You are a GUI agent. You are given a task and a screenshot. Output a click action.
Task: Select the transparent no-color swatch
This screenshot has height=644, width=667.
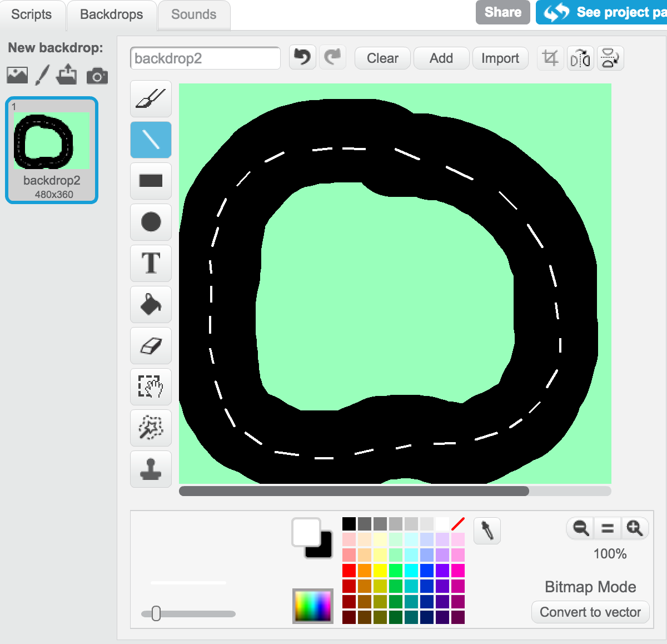click(x=458, y=524)
